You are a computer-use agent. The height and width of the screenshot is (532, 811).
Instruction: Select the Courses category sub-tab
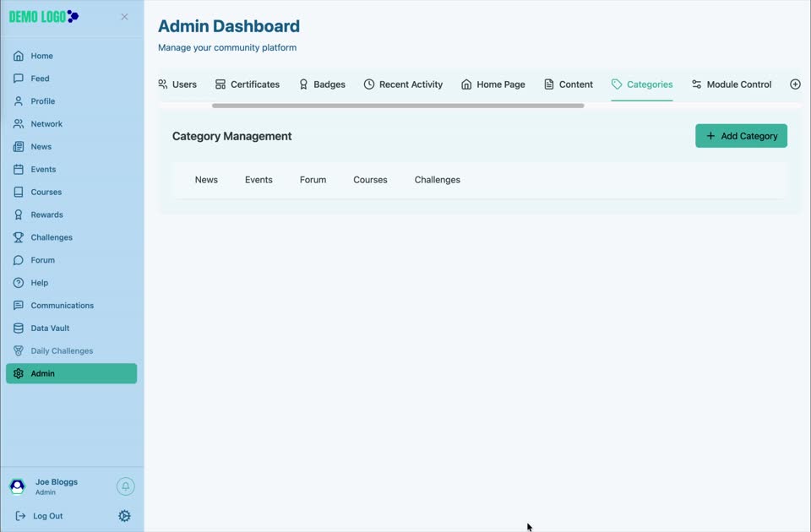click(x=370, y=180)
